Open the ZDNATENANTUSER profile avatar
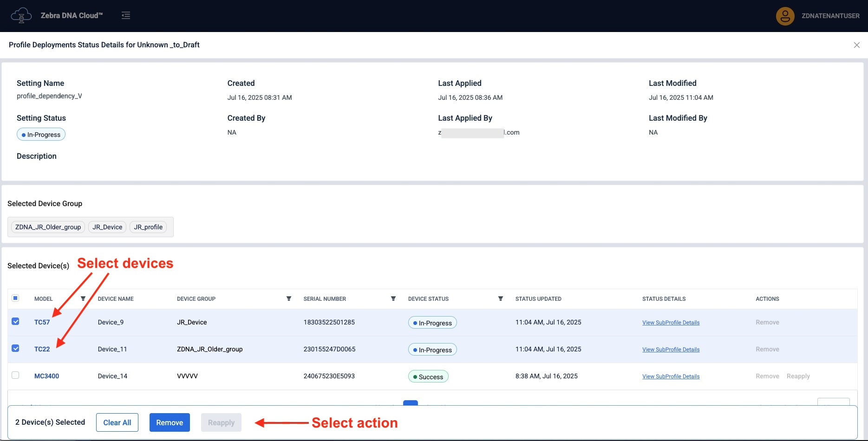 [x=785, y=16]
